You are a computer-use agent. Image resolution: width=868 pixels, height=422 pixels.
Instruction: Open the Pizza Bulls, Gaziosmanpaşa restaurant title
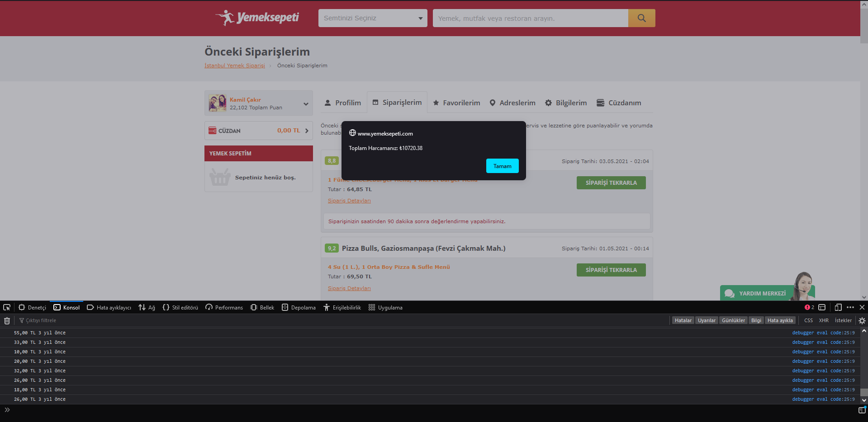tap(424, 248)
